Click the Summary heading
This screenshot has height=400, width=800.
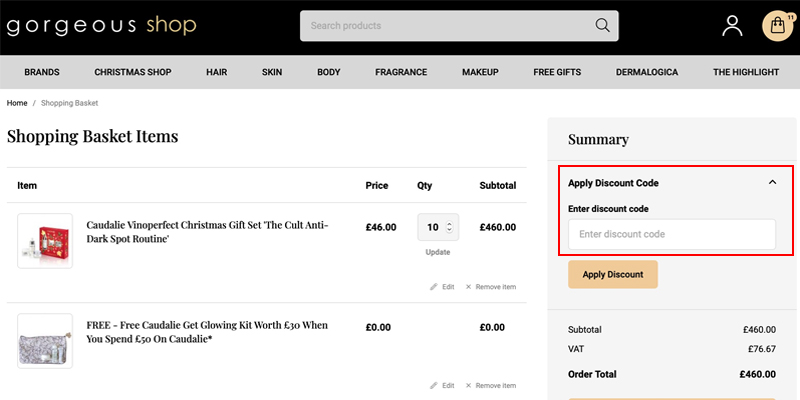click(598, 139)
